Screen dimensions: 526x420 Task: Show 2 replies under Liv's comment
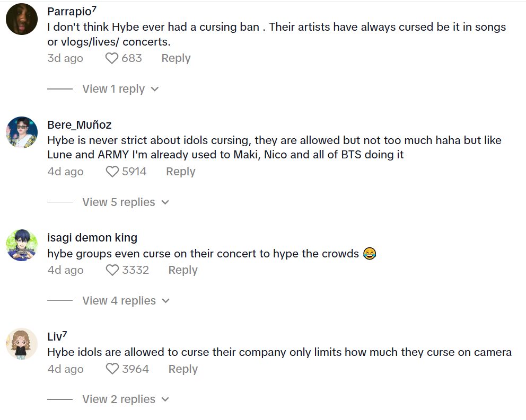[118, 399]
